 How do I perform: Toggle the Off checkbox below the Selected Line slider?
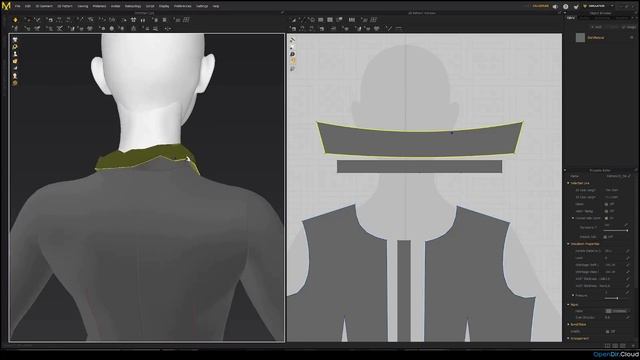[x=606, y=237]
